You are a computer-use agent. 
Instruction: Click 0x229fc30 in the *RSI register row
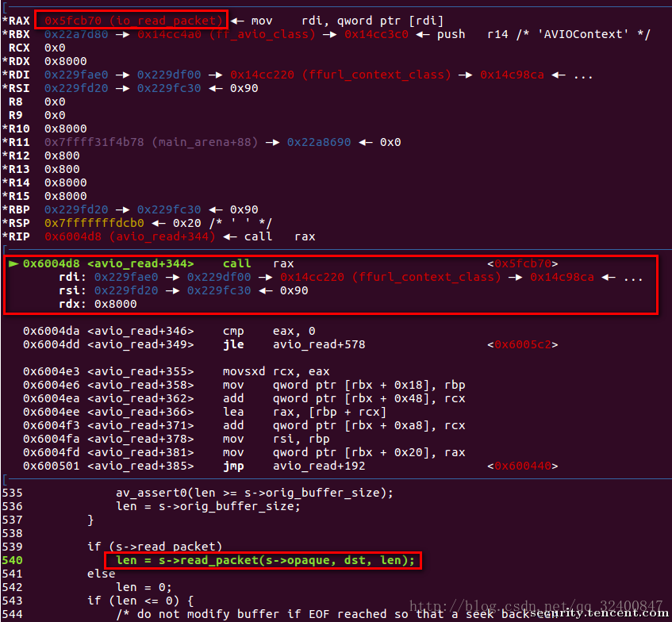tap(169, 88)
